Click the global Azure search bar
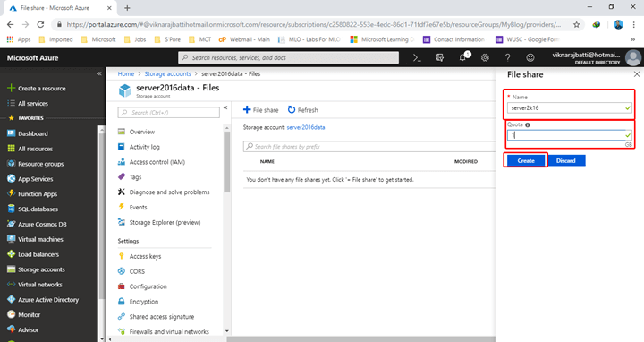Screen dimensions: 644x342 coord(288,57)
